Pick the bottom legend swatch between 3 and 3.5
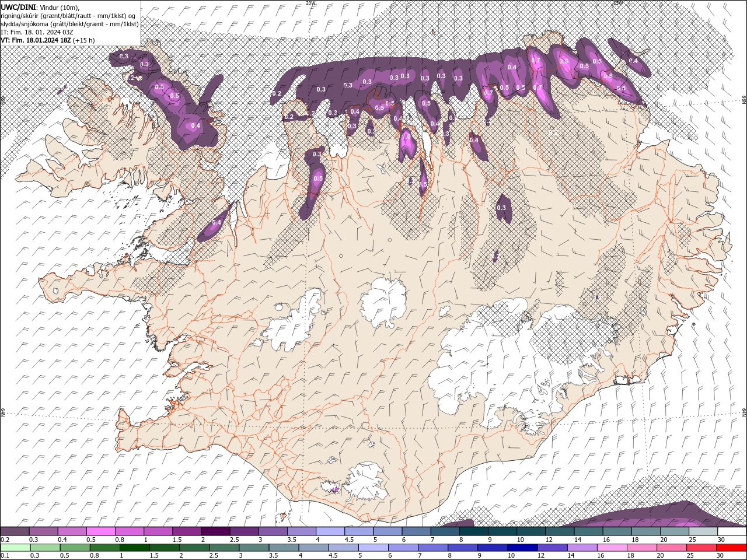The height and width of the screenshot is (560, 747). click(254, 548)
